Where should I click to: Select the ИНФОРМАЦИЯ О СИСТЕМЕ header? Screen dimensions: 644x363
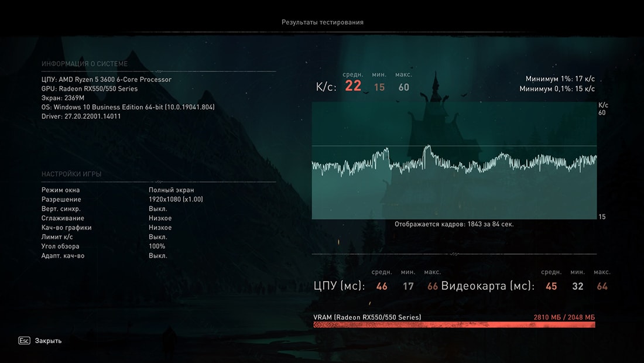(x=85, y=64)
